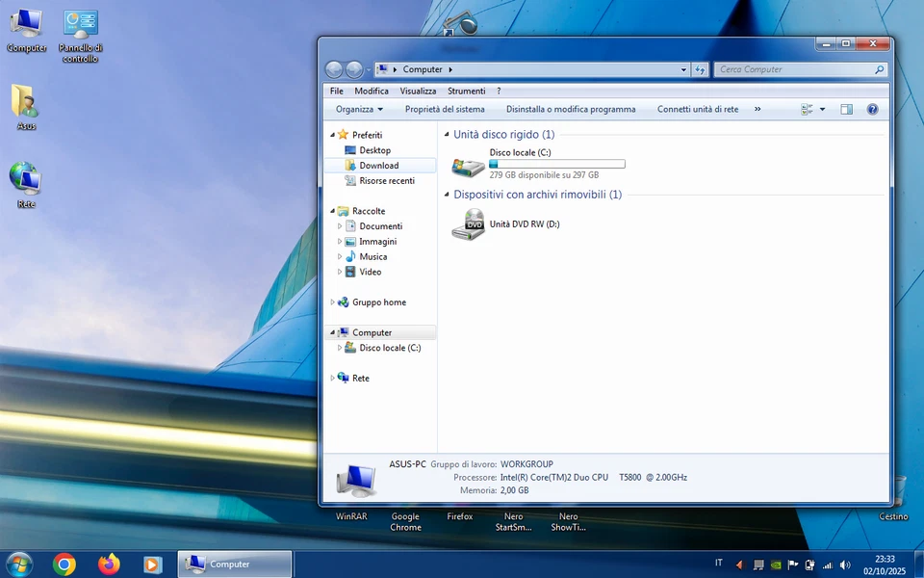This screenshot has width=924, height=578.
Task: Collapse the Unità disco rigido group
Action: tap(446, 136)
